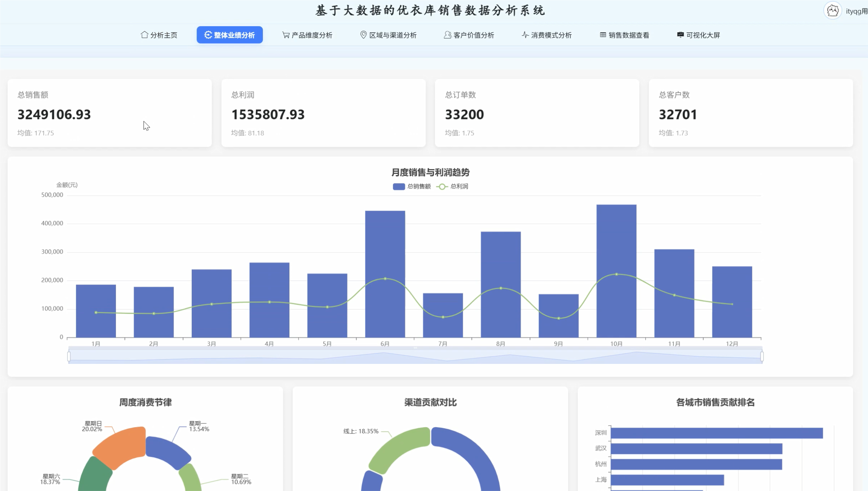The height and width of the screenshot is (491, 868).
Task: Click total sales value 3249106.93
Action: pyautogui.click(x=54, y=115)
